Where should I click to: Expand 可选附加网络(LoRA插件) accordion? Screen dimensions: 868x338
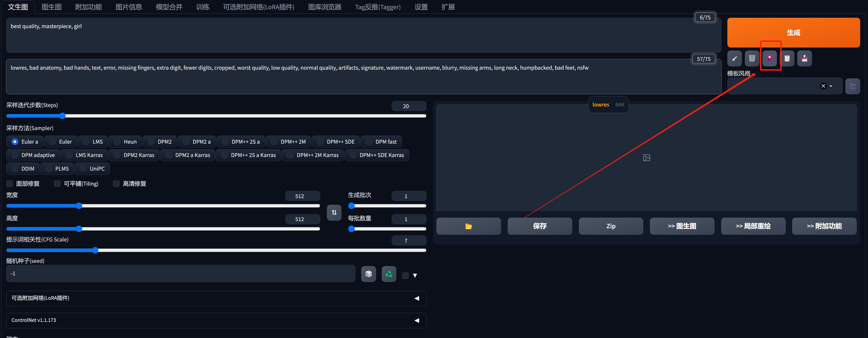tap(216, 298)
